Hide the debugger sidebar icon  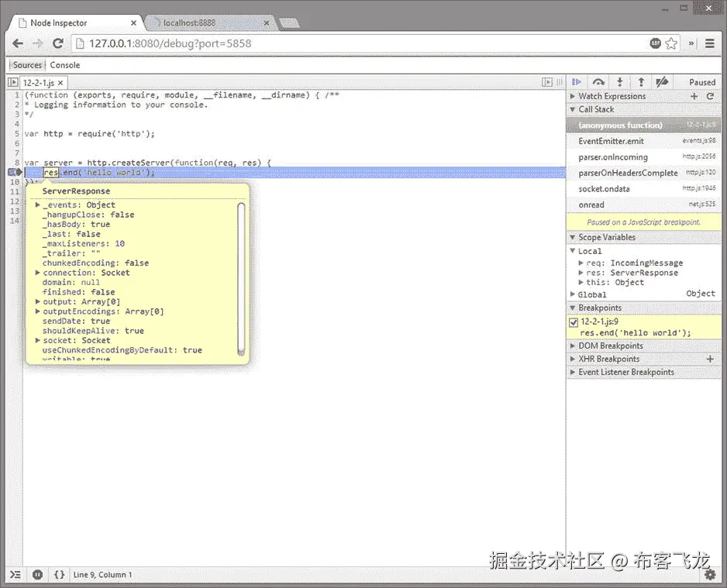click(x=547, y=82)
